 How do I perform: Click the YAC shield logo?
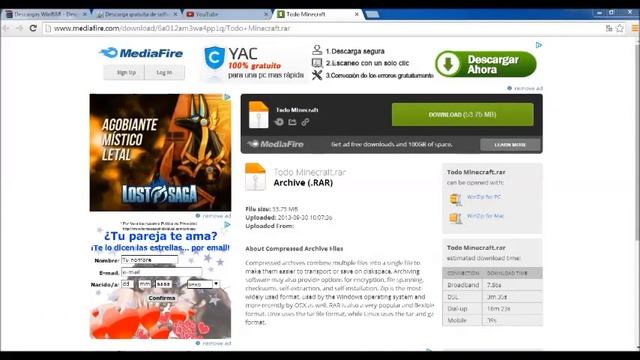(214, 58)
